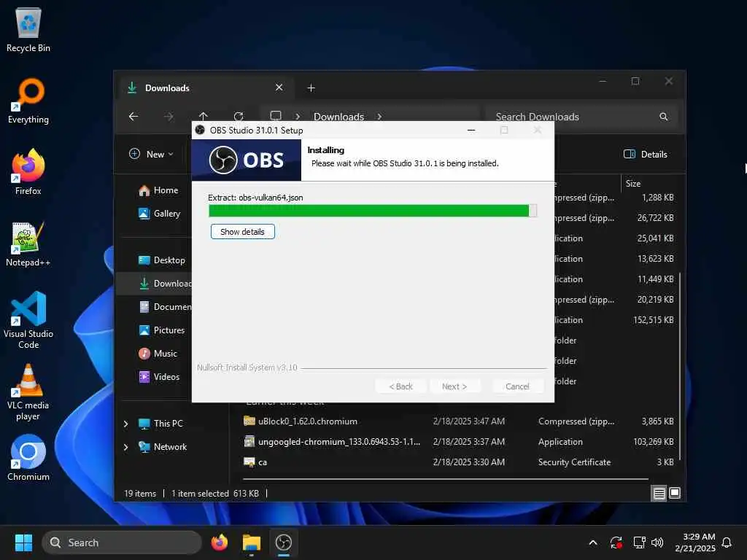
Task: Open the network status tray icon
Action: point(639,542)
